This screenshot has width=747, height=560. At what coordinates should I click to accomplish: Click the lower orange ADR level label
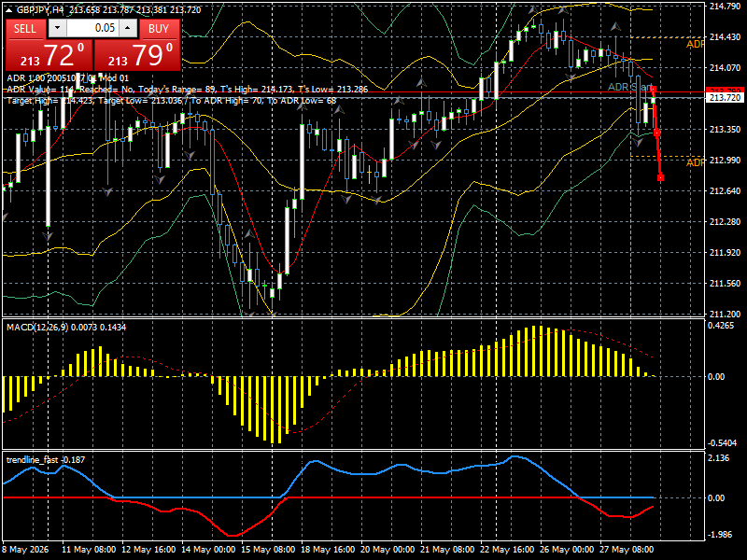[x=695, y=162]
